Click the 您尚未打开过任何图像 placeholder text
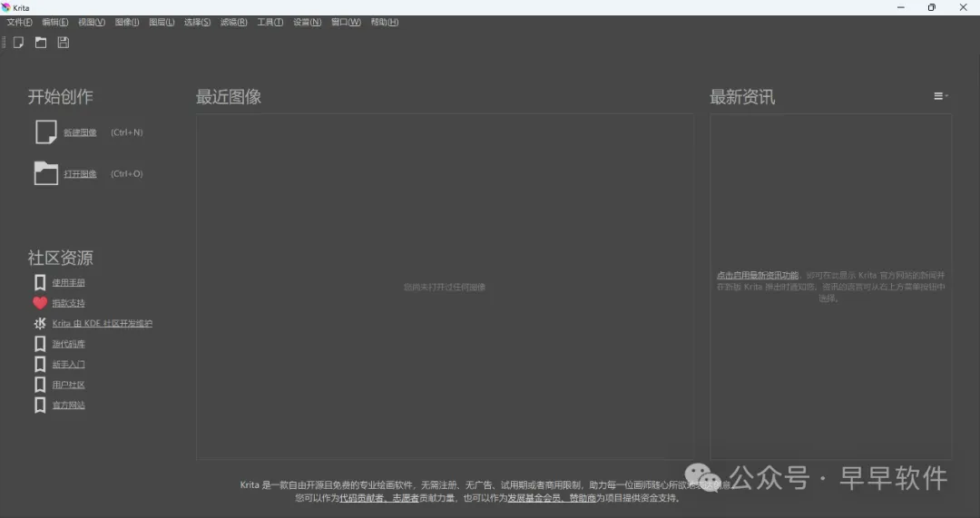 pos(445,287)
